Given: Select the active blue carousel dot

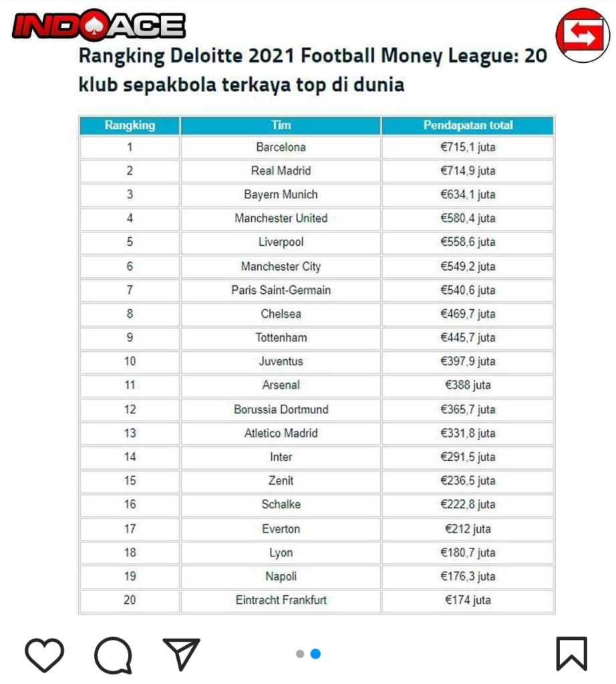Looking at the screenshot, I should click(x=315, y=654).
